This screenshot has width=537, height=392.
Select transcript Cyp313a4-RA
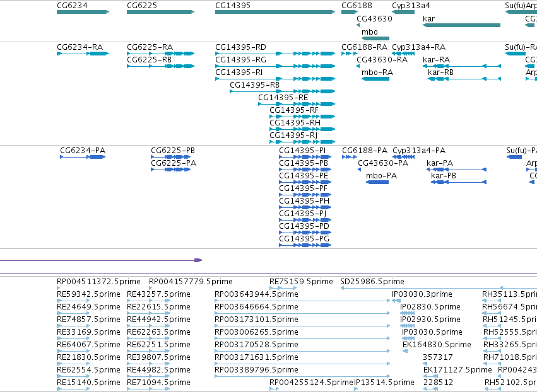click(x=418, y=47)
